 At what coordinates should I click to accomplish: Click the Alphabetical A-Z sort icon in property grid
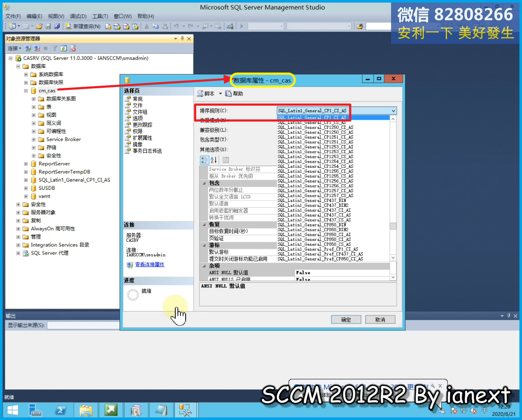214,160
